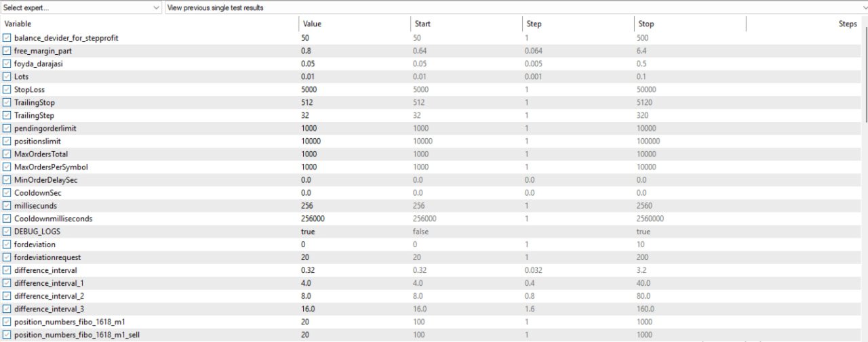Screen dimensions: 868x342
Task: Click the vertical scrollbar thumb
Action: point(865,74)
